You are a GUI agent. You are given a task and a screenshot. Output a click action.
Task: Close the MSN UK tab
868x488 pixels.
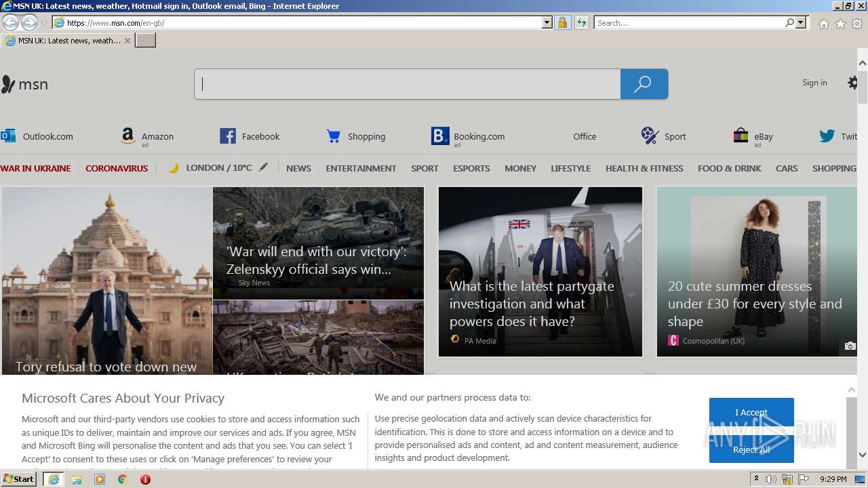(x=127, y=41)
